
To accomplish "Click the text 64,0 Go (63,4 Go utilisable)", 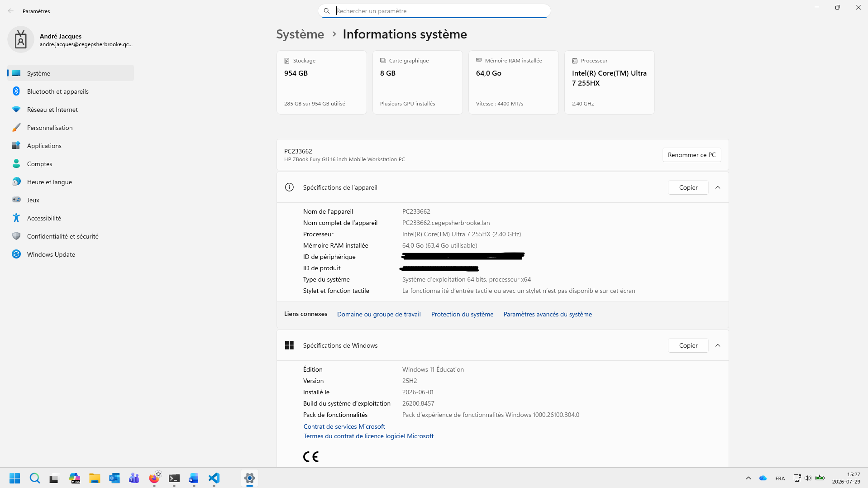I will coord(439,245).
